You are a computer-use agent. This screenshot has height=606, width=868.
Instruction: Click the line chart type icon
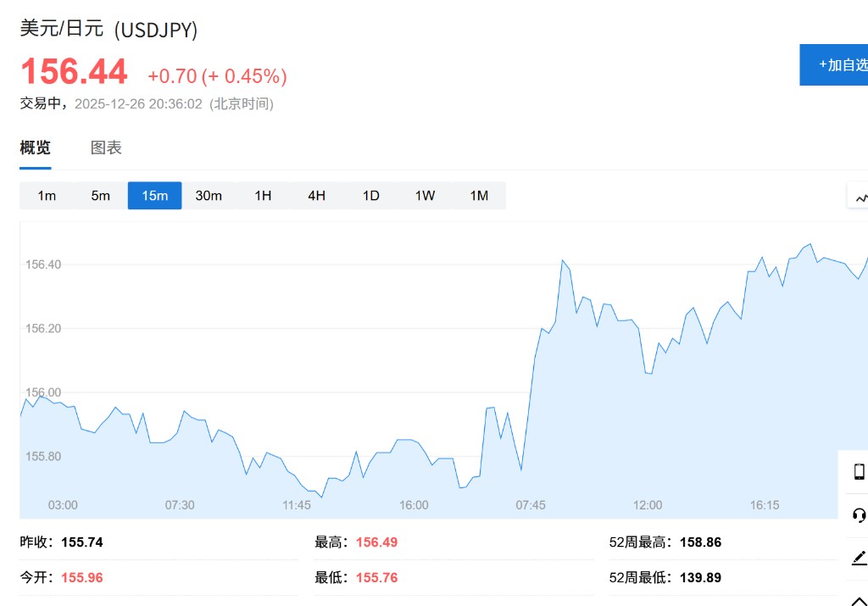coord(860,197)
